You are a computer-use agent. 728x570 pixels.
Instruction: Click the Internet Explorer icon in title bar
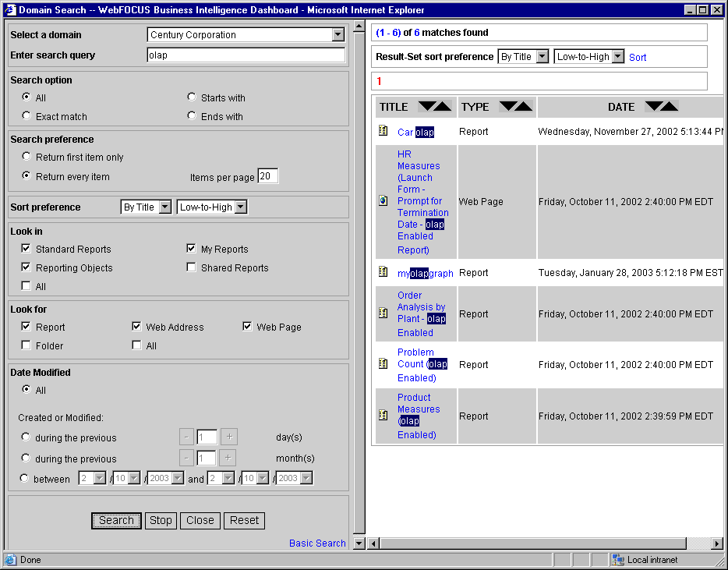pos(10,10)
